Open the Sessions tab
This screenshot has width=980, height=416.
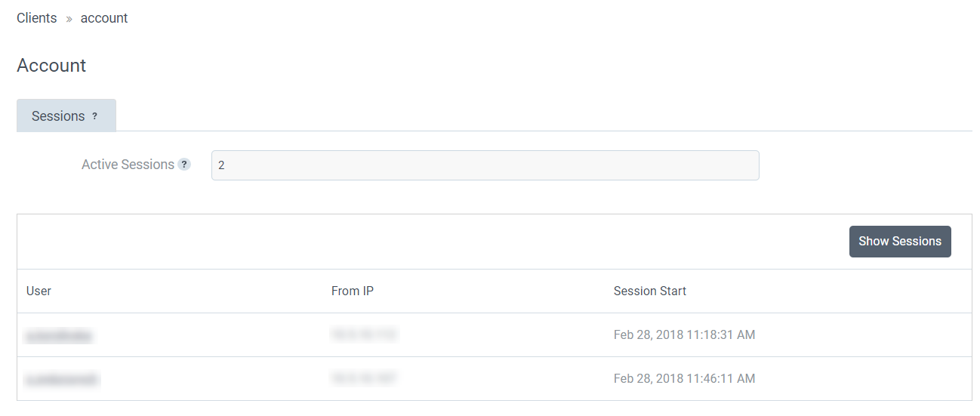[66, 116]
